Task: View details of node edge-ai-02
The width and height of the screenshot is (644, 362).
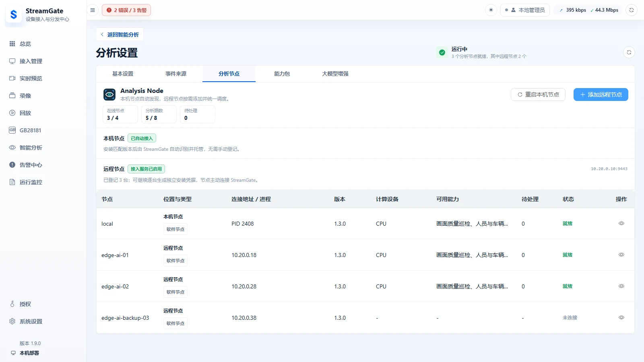Action: click(x=621, y=286)
